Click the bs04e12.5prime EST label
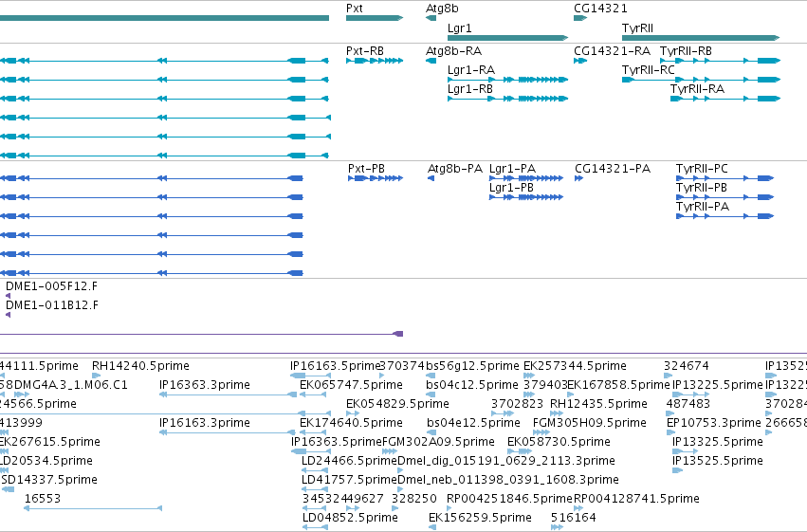Image resolution: width=807 pixels, height=532 pixels. (x=473, y=423)
